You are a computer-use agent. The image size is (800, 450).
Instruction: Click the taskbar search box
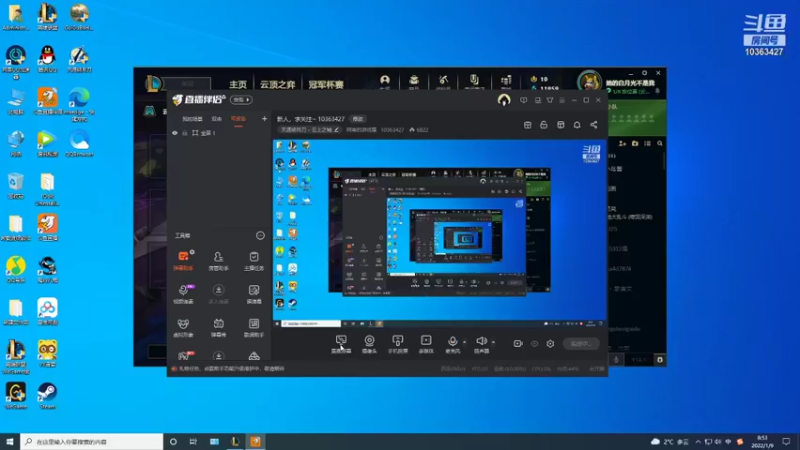point(92,441)
